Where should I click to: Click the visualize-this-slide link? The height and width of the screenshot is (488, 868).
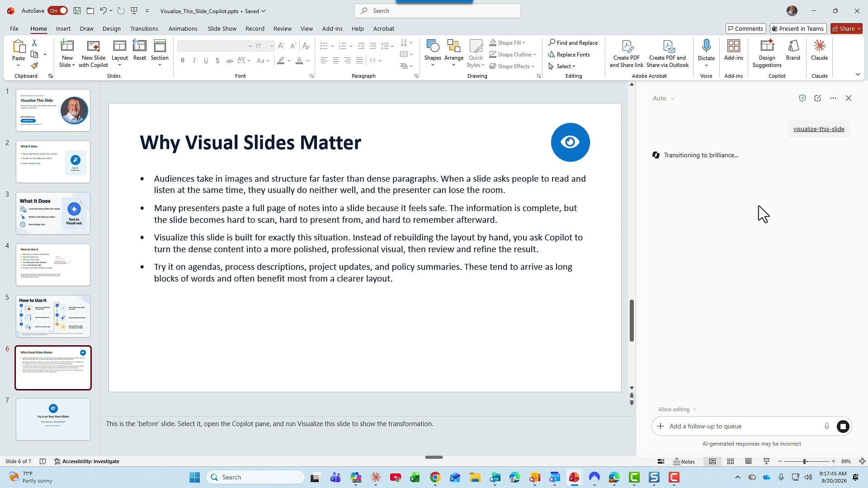coord(818,129)
